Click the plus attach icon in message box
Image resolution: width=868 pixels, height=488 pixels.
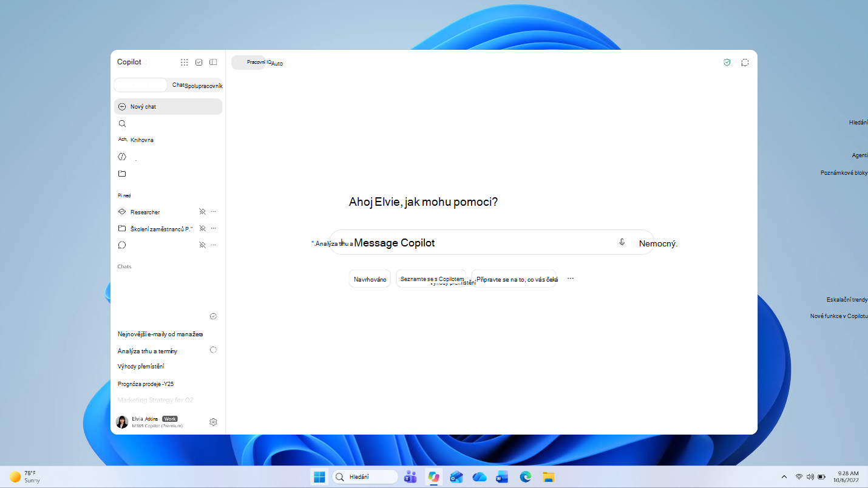click(342, 242)
